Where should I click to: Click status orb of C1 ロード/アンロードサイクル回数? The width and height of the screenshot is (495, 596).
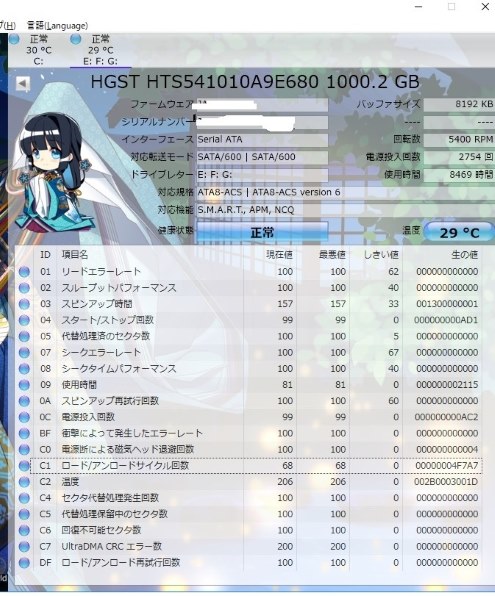pos(24,466)
